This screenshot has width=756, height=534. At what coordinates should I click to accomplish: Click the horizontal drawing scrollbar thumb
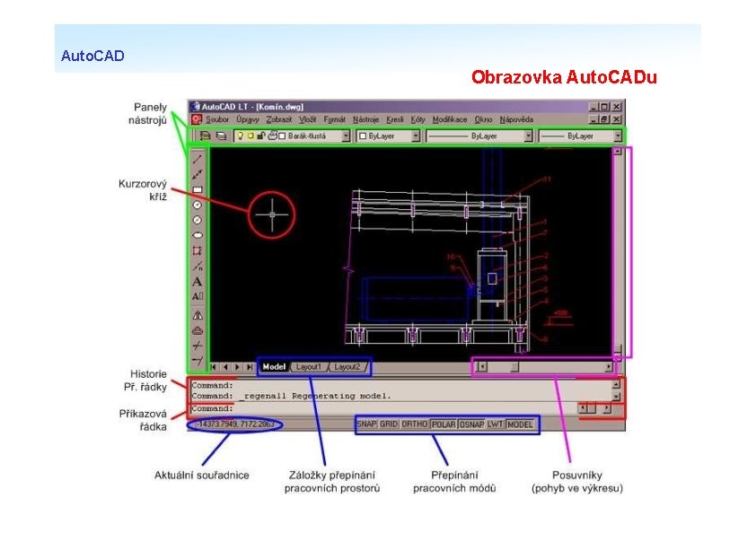(x=515, y=367)
